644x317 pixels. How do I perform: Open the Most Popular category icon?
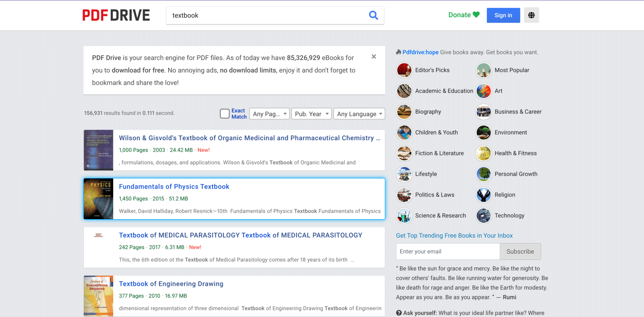483,70
